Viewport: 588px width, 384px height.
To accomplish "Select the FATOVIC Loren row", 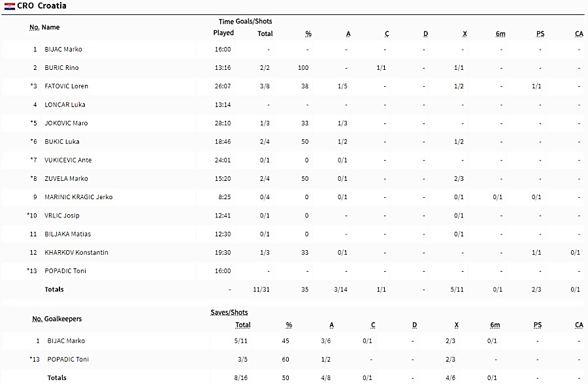I will tap(293, 86).
